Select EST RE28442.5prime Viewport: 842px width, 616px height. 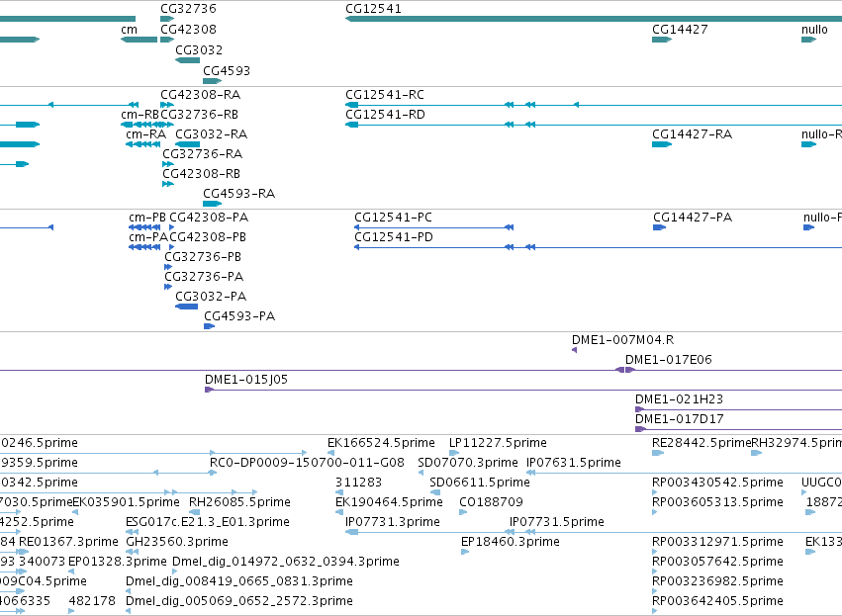[x=702, y=443]
